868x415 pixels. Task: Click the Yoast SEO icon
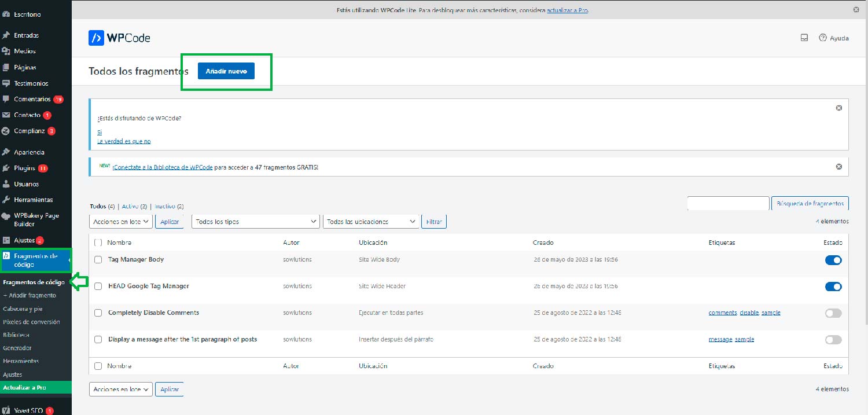click(6, 410)
